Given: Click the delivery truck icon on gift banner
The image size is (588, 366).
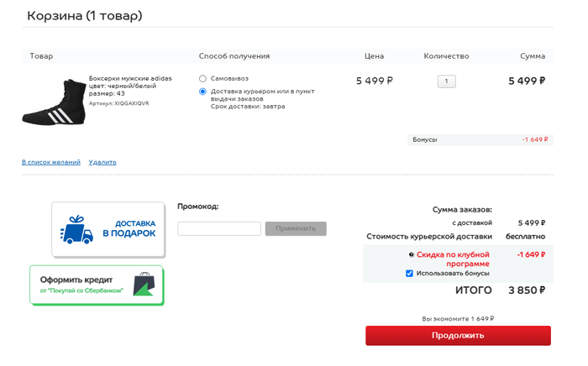Looking at the screenshot, I should point(75,228).
